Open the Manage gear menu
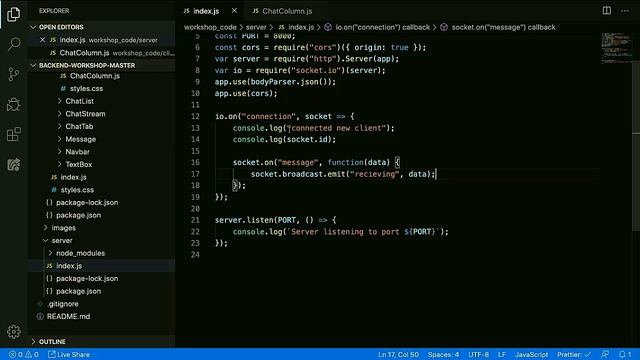The image size is (640, 360). pos(13,331)
